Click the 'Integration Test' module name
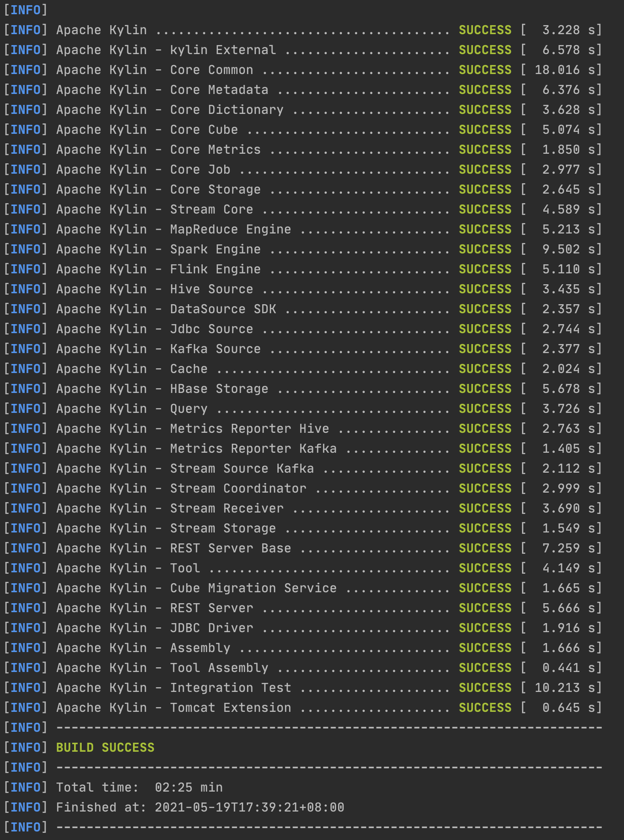 tap(231, 688)
